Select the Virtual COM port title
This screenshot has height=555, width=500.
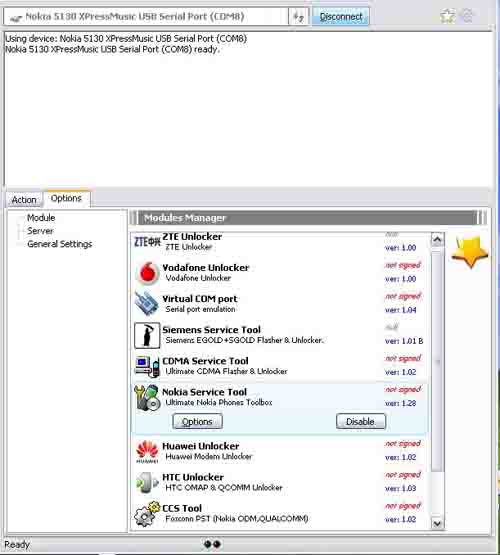(200, 299)
